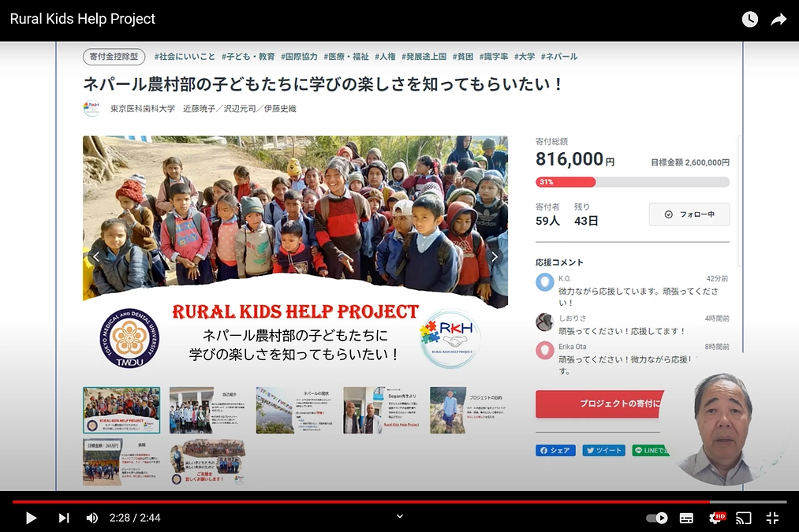Click the Twitter bird icon on ツイート
799x532 pixels.
[x=589, y=450]
